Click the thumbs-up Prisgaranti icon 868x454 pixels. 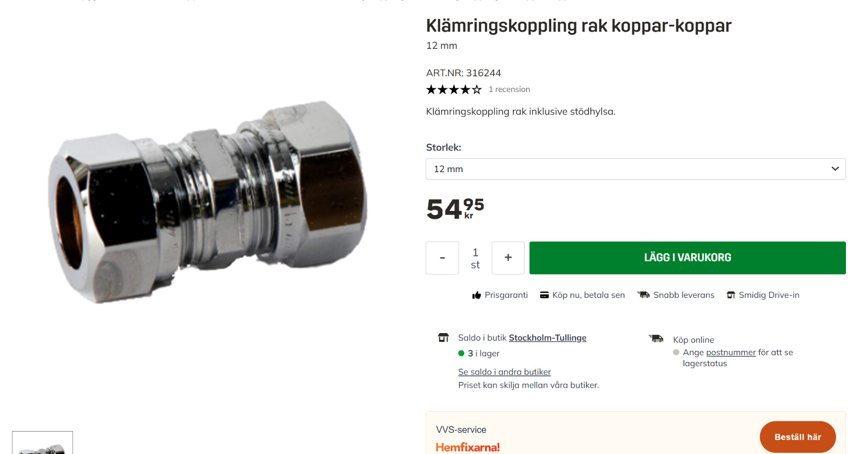[477, 295]
